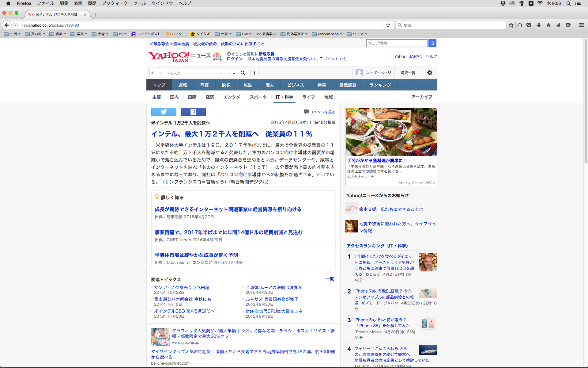Switch to the ランキング navigation tab
This screenshot has width=588, height=368.
380,85
